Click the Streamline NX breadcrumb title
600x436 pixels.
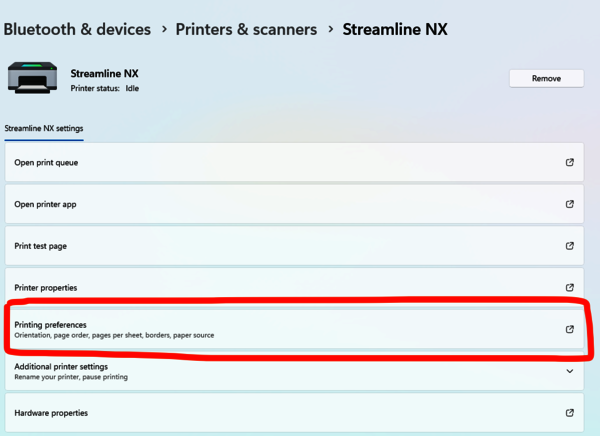pyautogui.click(x=395, y=29)
